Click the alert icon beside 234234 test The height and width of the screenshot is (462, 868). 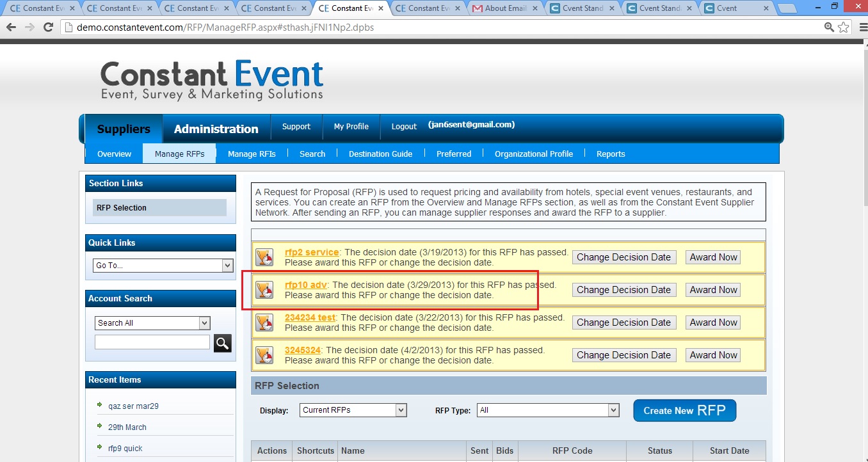pos(264,323)
